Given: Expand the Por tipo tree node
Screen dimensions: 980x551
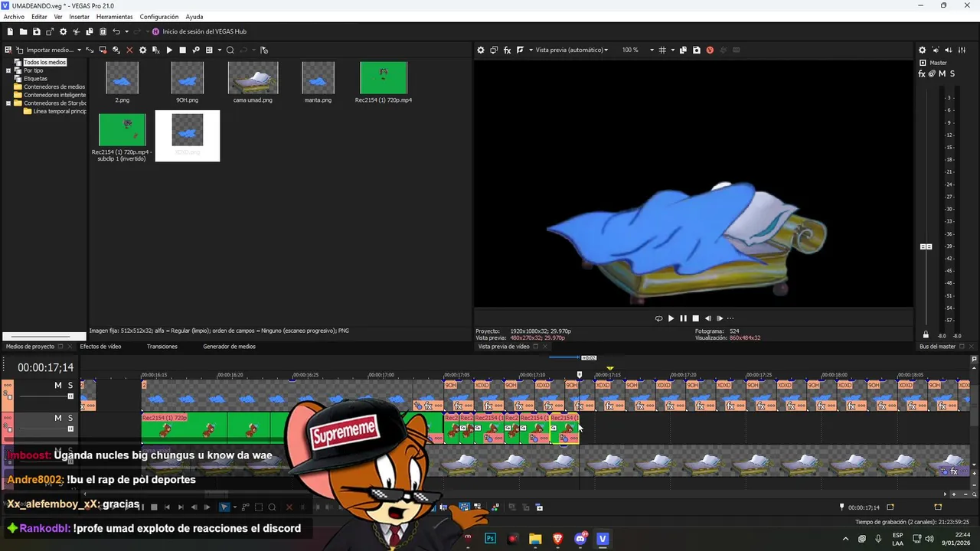Looking at the screenshot, I should [x=8, y=70].
